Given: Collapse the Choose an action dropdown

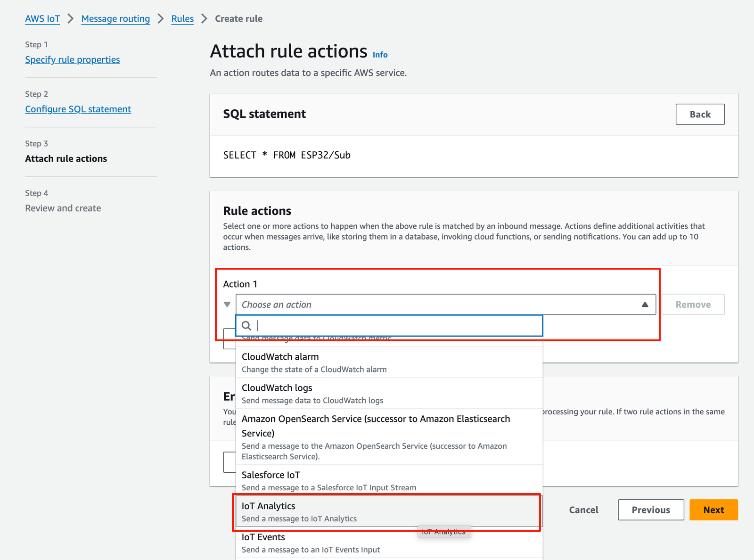Looking at the screenshot, I should tap(445, 305).
